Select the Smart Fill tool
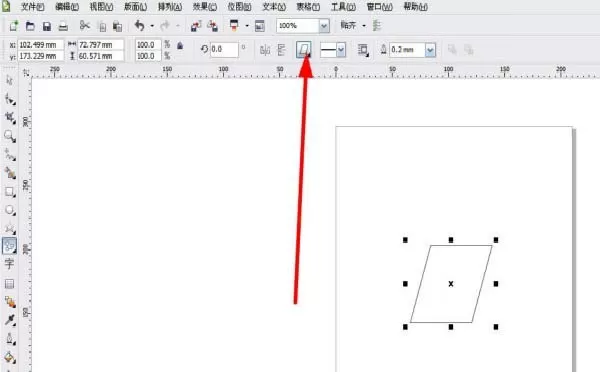600x372 pixels. point(10,173)
